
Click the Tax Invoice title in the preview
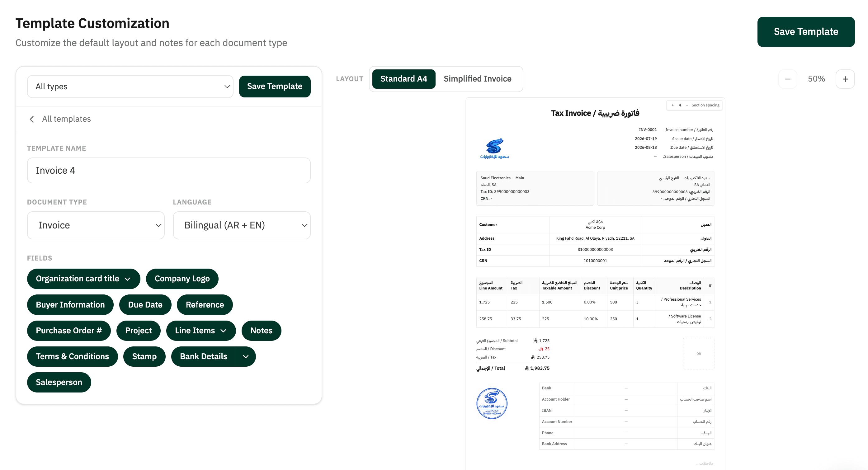[595, 113]
